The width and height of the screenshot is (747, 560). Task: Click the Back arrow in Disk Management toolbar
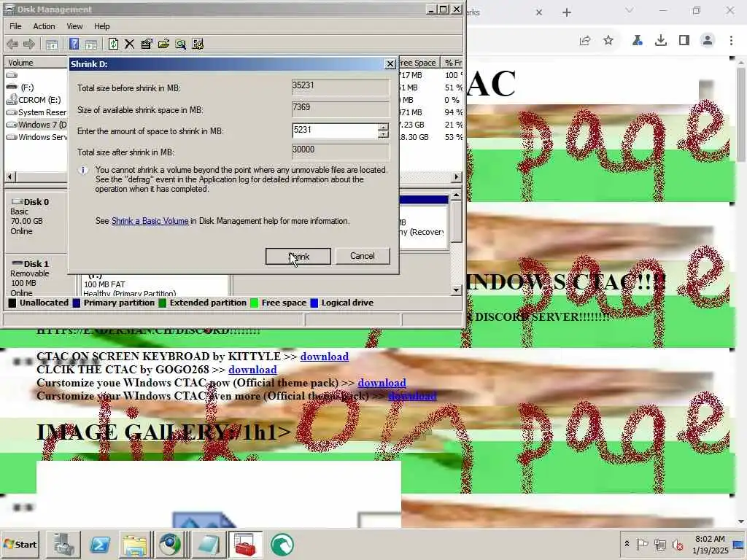(13, 44)
